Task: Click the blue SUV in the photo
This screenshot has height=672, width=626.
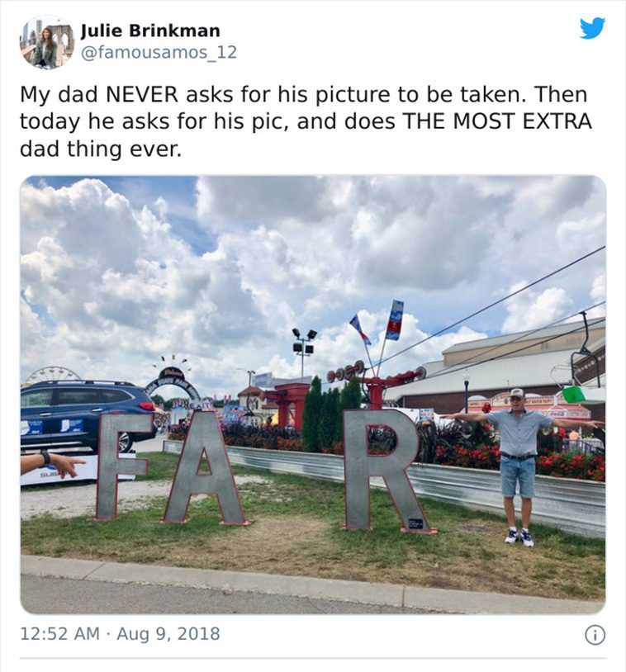Action: click(x=86, y=414)
